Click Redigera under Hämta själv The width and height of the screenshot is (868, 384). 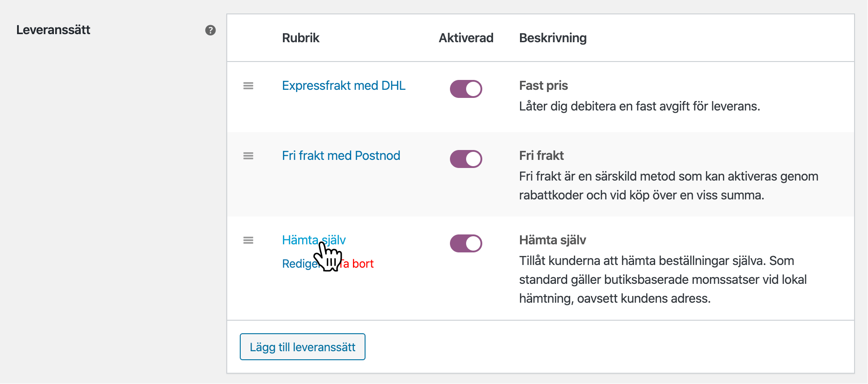coord(297,264)
